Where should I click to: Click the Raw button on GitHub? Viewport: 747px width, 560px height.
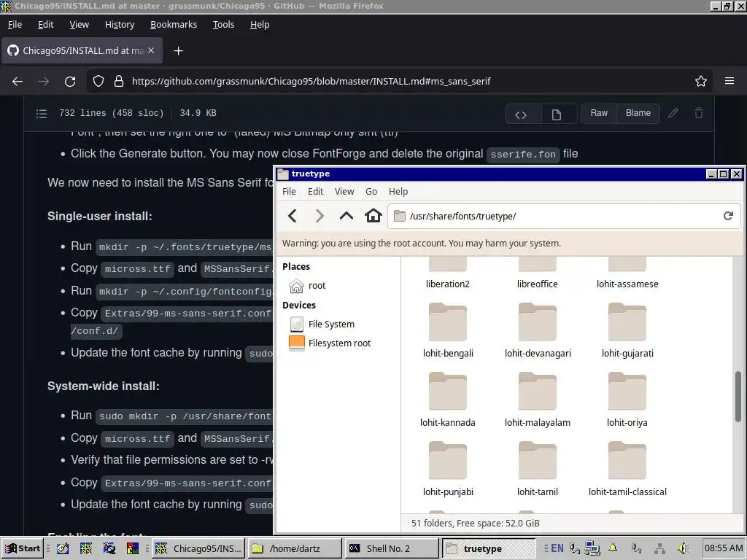click(x=599, y=113)
